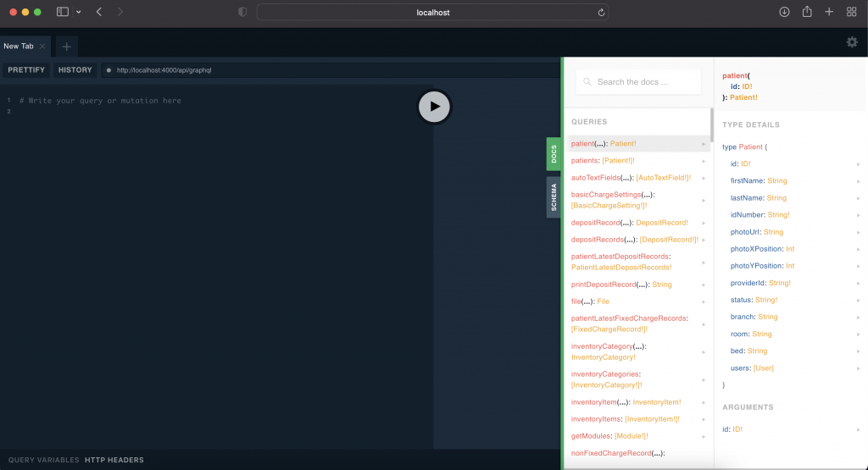Go back in Safari history
The image size is (868, 470).
click(x=99, y=12)
